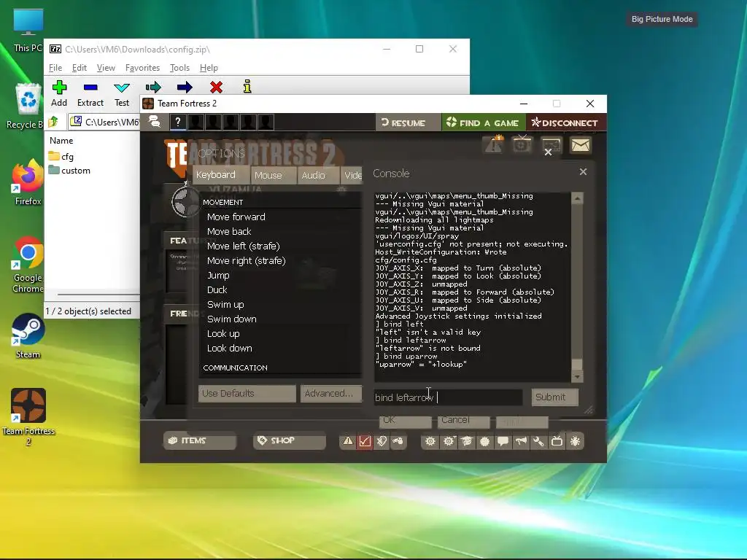Select the custom folder in 7-Zip
Screen dimensions: 747x560
click(69, 171)
